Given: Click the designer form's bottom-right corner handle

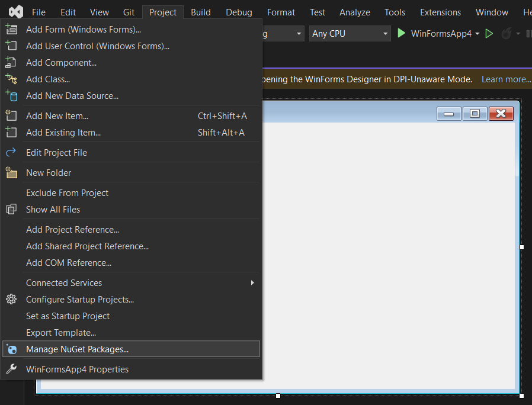Looking at the screenshot, I should pyautogui.click(x=521, y=396).
